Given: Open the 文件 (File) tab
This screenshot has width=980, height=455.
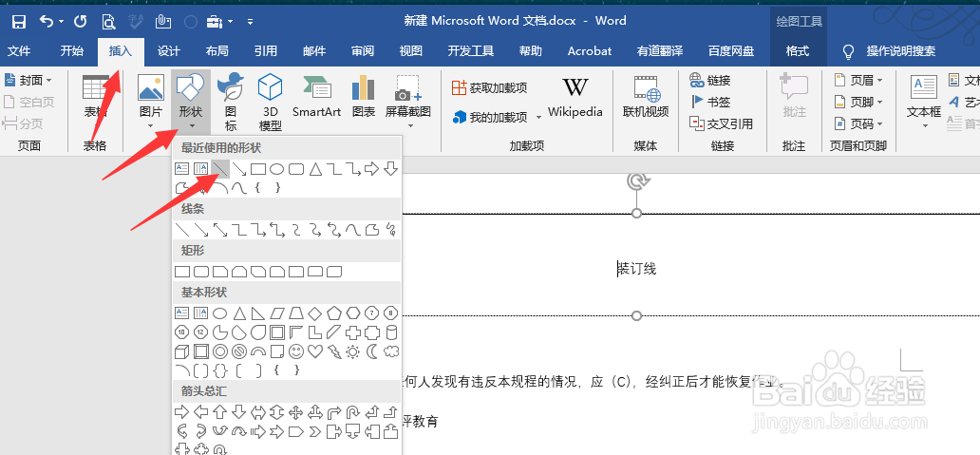Looking at the screenshot, I should click(x=19, y=51).
